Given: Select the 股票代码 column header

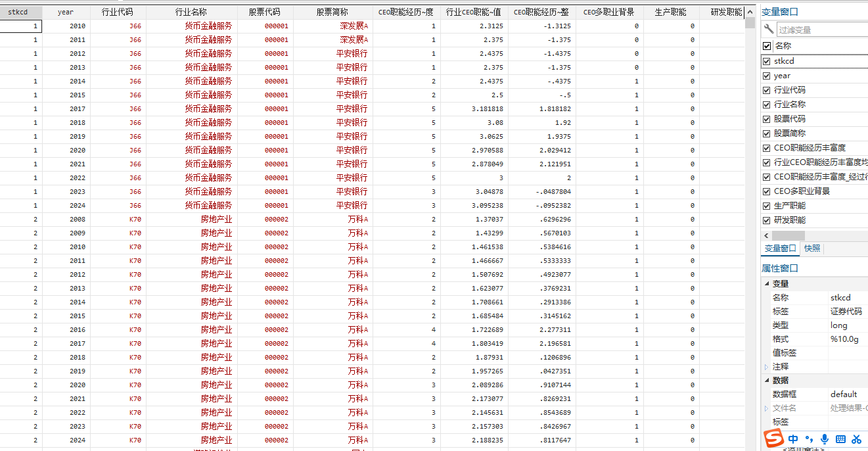Looking at the screenshot, I should pos(265,12).
